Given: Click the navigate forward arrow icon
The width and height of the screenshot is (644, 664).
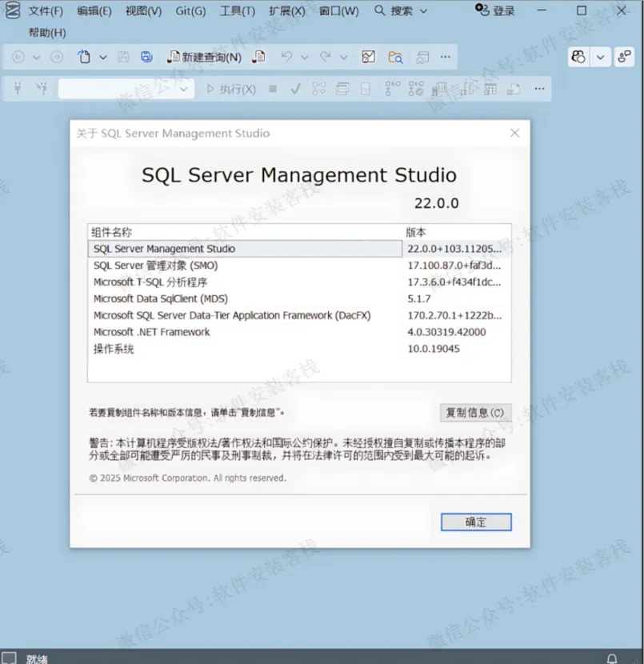Looking at the screenshot, I should pyautogui.click(x=57, y=57).
